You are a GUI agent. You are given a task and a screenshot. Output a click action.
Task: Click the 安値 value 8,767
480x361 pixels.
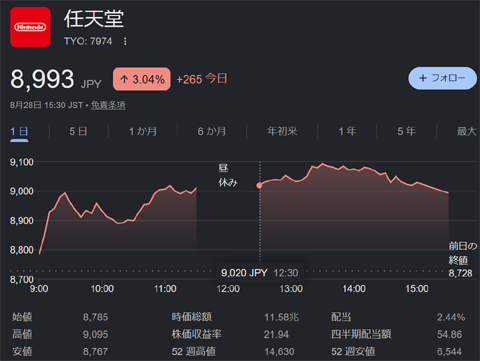tap(95, 352)
